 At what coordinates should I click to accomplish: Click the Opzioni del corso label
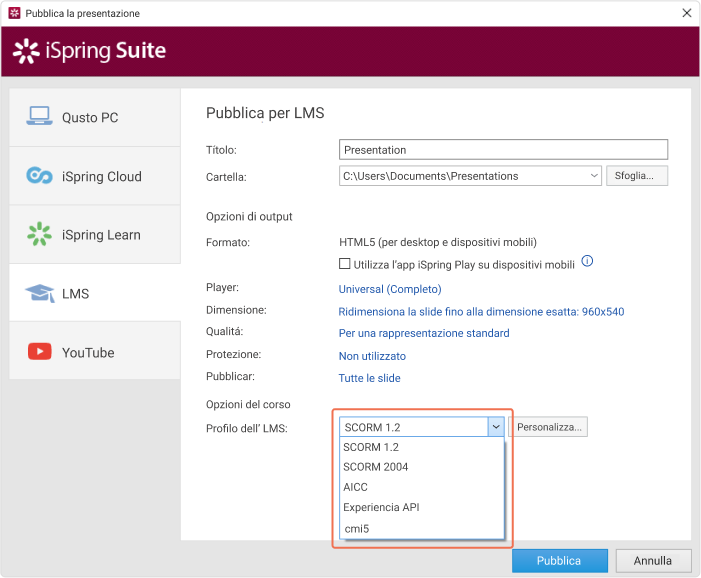click(x=248, y=404)
